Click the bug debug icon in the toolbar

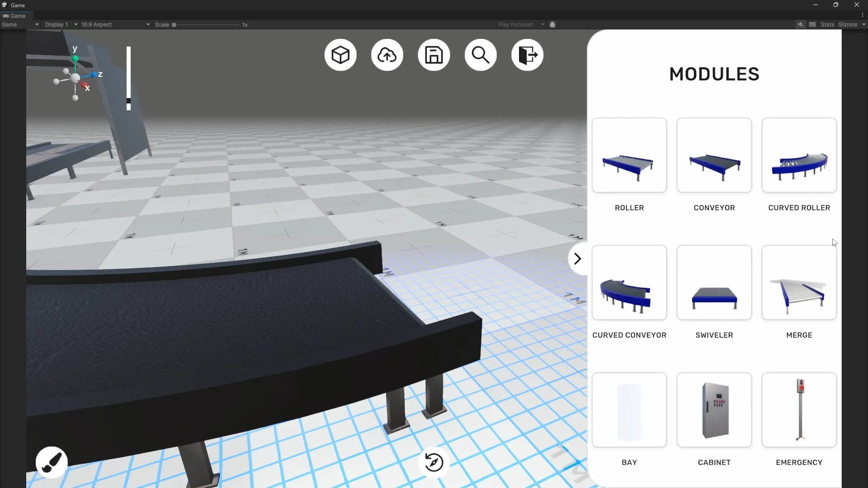pyautogui.click(x=552, y=24)
